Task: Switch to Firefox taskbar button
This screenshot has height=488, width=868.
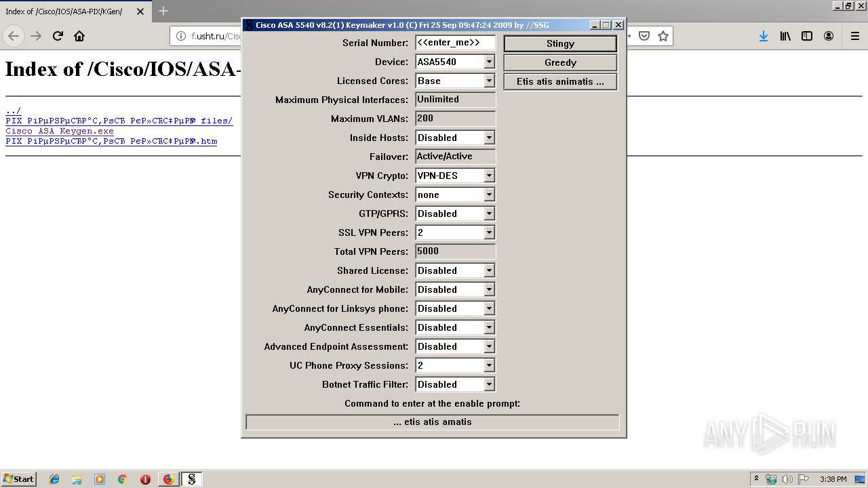Action: click(x=168, y=479)
